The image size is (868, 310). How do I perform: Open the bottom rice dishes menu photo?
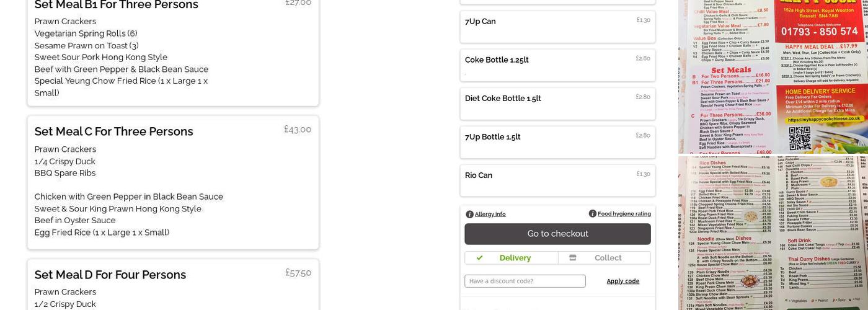tap(773, 233)
